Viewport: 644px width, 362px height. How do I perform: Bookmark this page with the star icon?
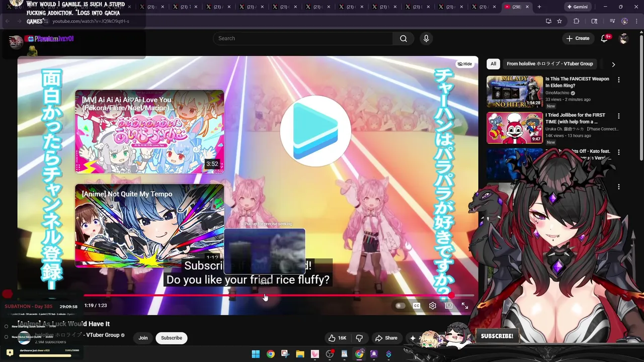[x=559, y=21]
